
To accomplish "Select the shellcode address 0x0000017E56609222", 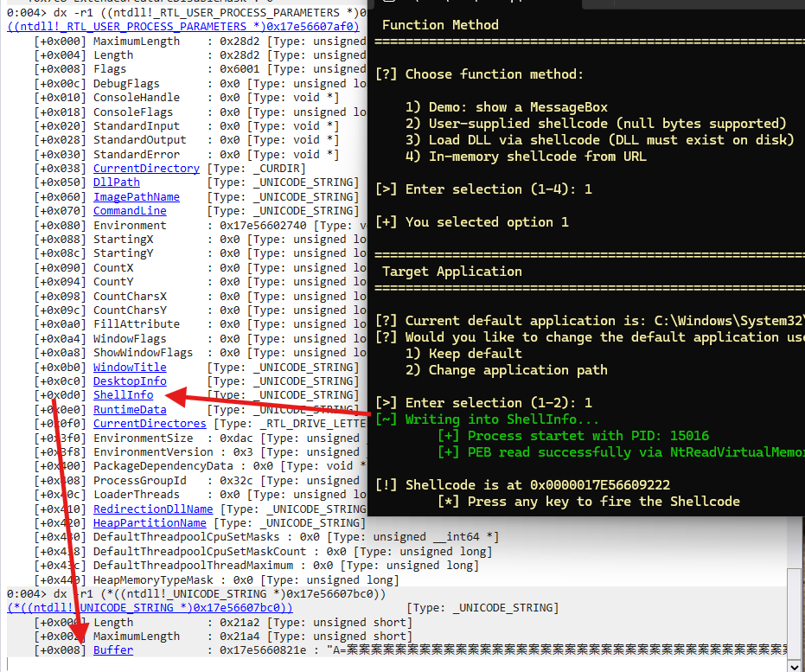I will point(600,484).
